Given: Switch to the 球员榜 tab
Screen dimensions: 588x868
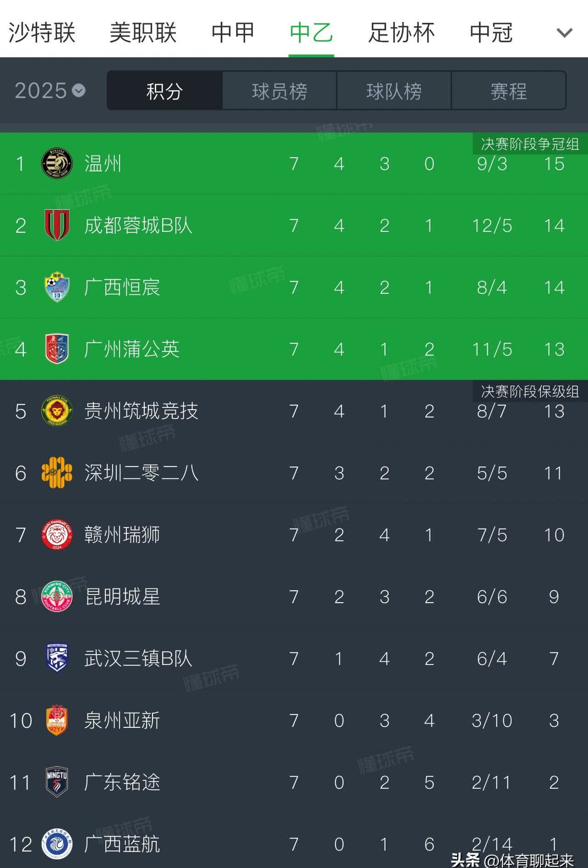Looking at the screenshot, I should click(x=279, y=91).
